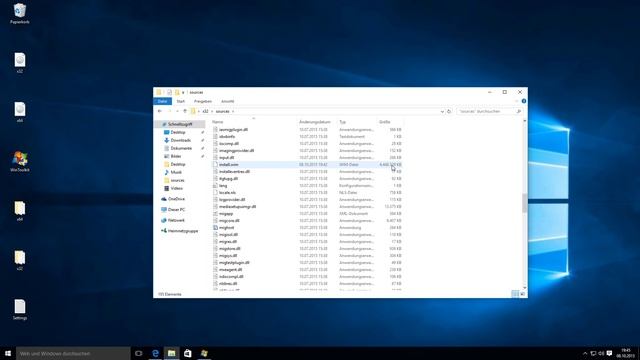Click sources in the breadcrumb path
The width and height of the screenshot is (640, 360).
(x=222, y=111)
